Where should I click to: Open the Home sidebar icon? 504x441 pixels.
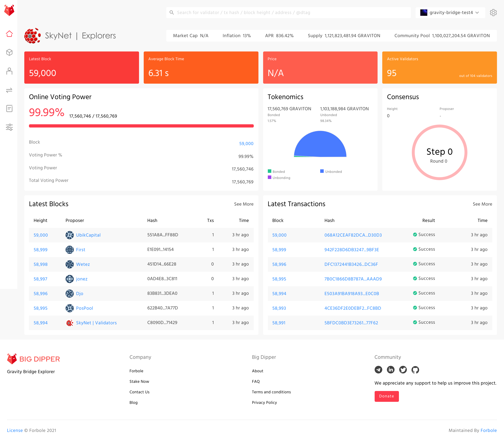[x=9, y=34]
